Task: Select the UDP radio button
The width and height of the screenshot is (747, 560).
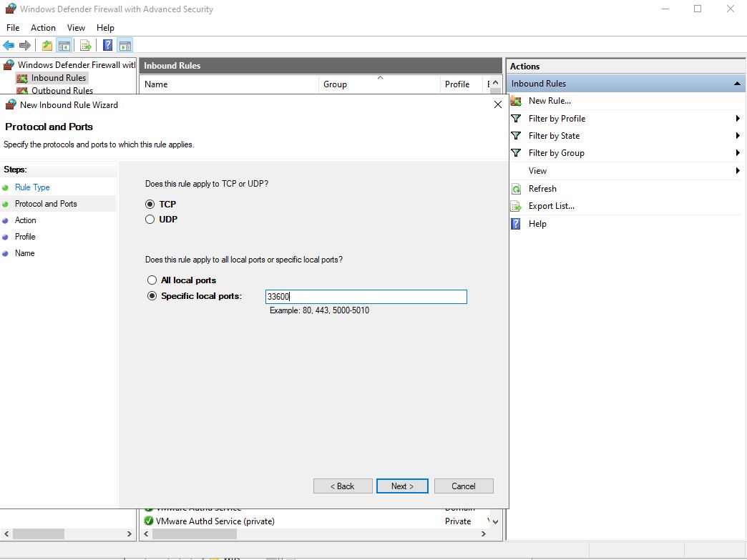Action: tap(150, 220)
